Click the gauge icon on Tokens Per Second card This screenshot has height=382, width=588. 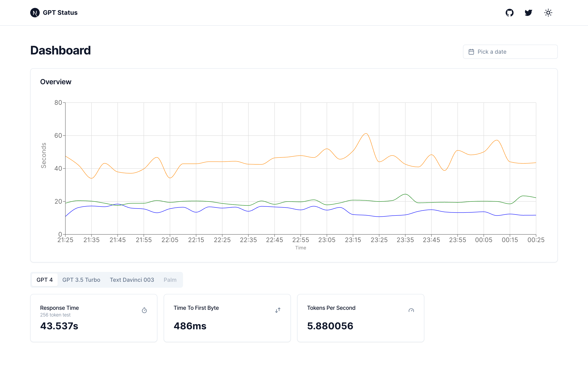click(411, 310)
